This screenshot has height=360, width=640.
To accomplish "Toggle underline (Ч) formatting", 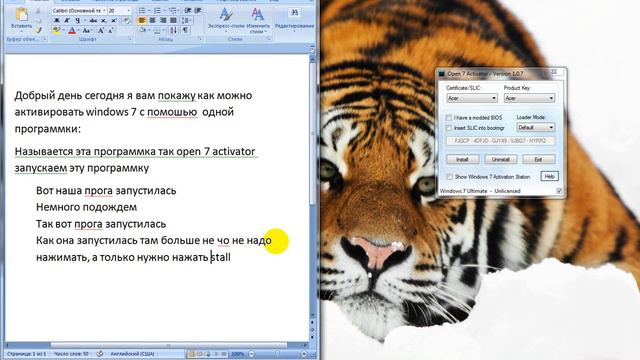I will (x=77, y=20).
